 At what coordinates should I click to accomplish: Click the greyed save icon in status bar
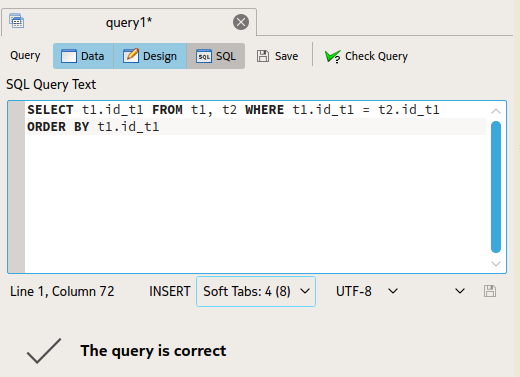pos(490,291)
